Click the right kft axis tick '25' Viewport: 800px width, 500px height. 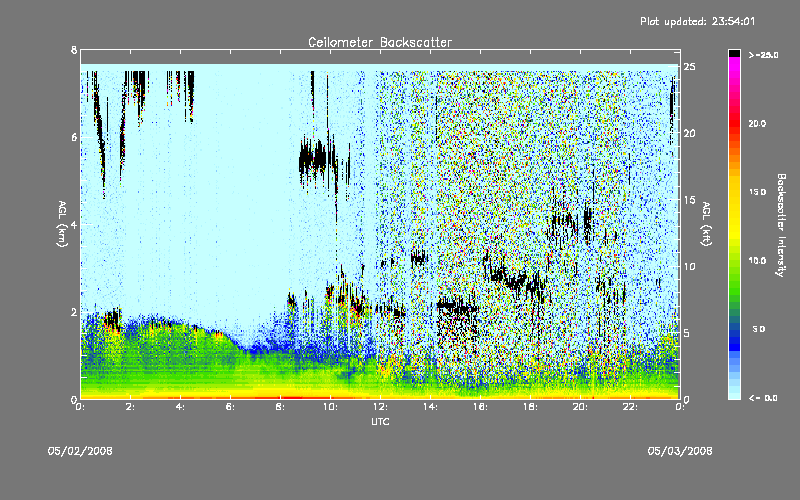coord(689,67)
